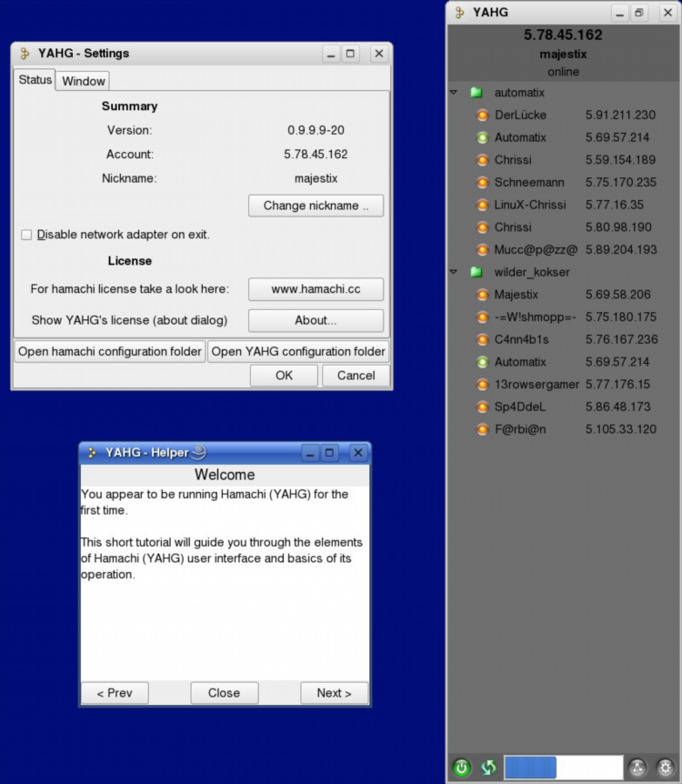
Task: Click YAHG Helper window title icon
Action: 92,453
